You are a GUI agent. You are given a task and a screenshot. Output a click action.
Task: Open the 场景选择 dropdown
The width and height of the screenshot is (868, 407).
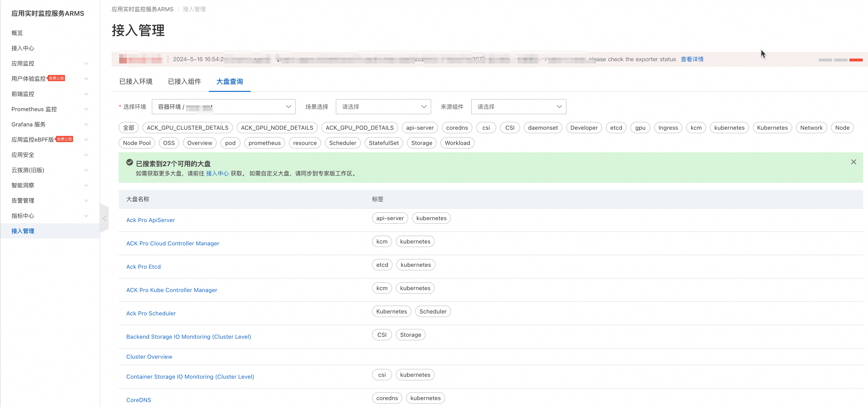[x=383, y=107]
